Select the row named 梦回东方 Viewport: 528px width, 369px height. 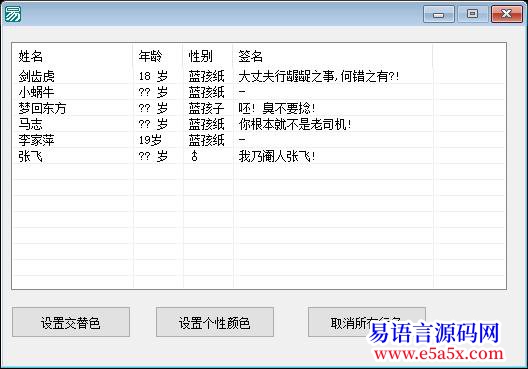coord(259,108)
